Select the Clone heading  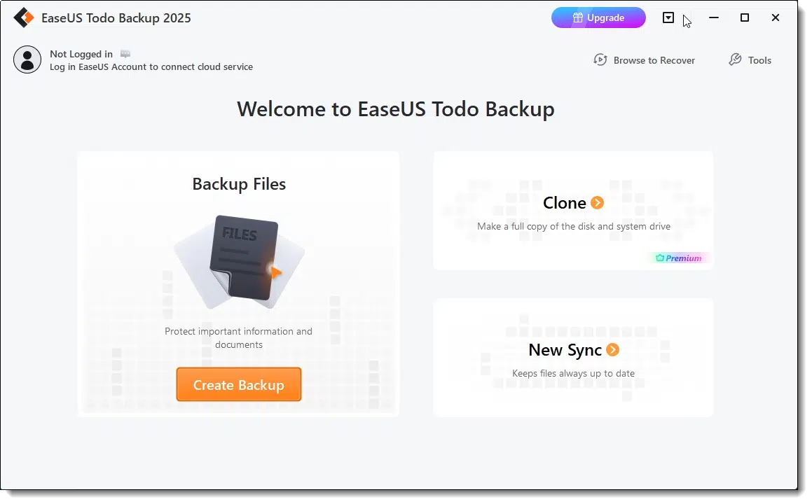(565, 203)
